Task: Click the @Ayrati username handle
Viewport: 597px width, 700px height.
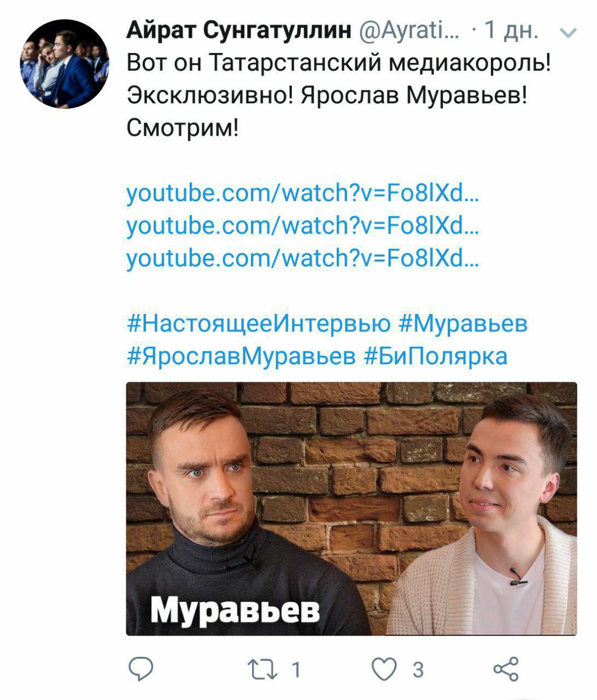Action: point(410,32)
